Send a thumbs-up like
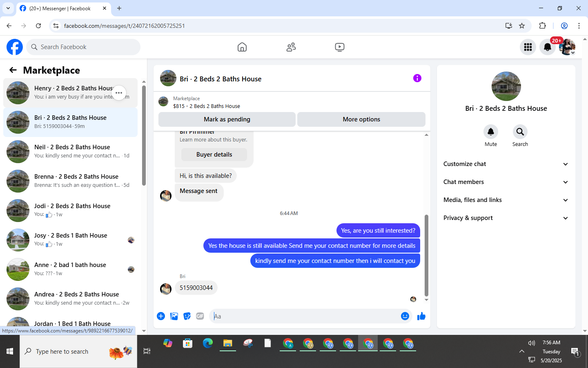Screen dimensions: 588x368 click(x=421, y=316)
